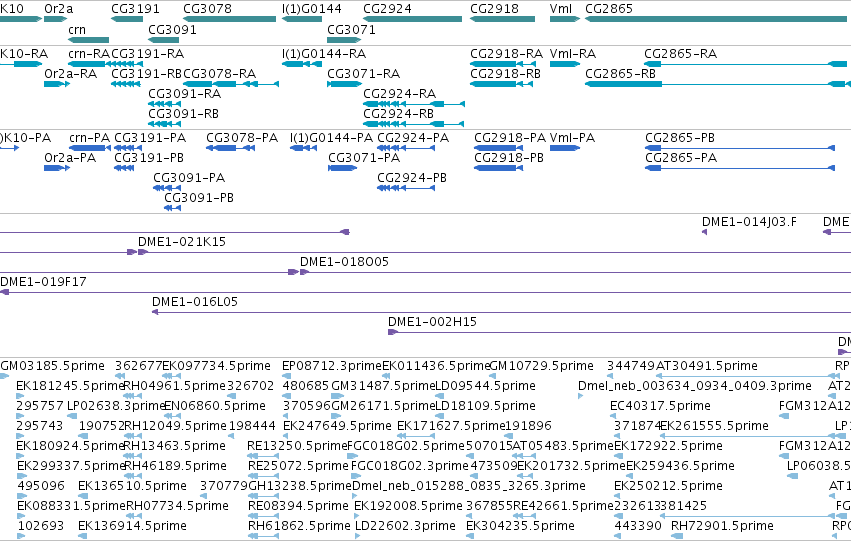Image resolution: width=851 pixels, height=541 pixels.
Task: Click the Vml-RA transcript label
Action: click(x=573, y=54)
